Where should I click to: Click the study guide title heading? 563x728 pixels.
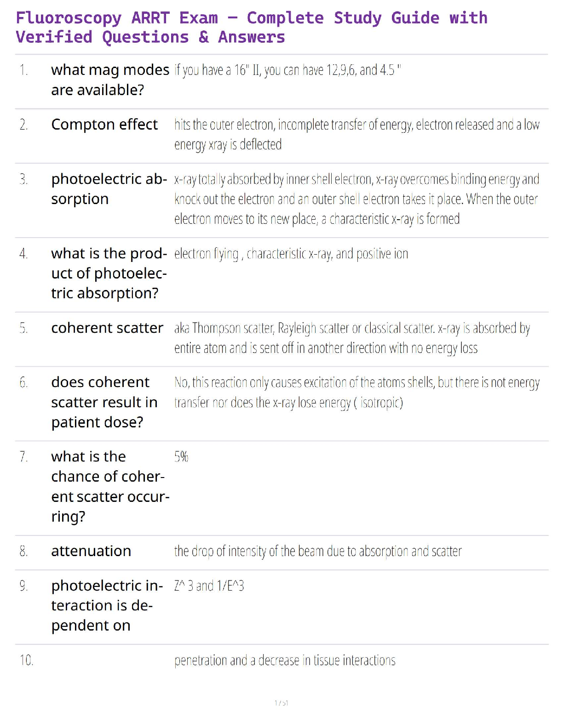[251, 27]
